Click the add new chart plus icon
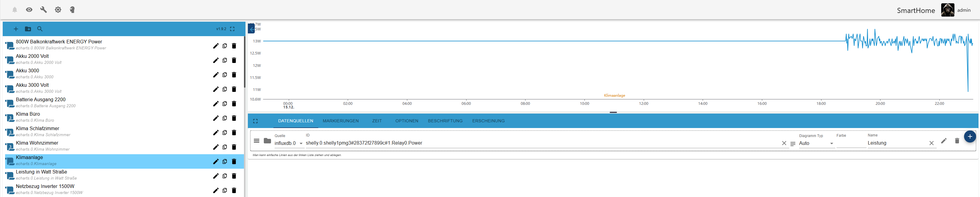 16,29
